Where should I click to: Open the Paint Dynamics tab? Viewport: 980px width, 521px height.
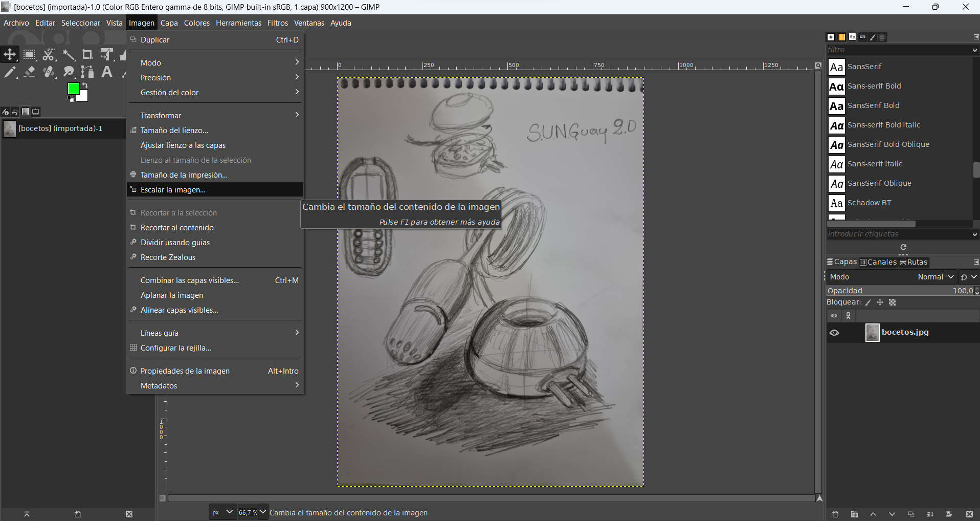click(x=873, y=37)
